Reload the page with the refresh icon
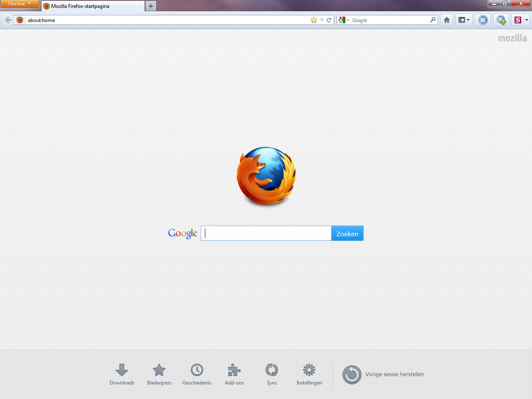 pyautogui.click(x=329, y=20)
